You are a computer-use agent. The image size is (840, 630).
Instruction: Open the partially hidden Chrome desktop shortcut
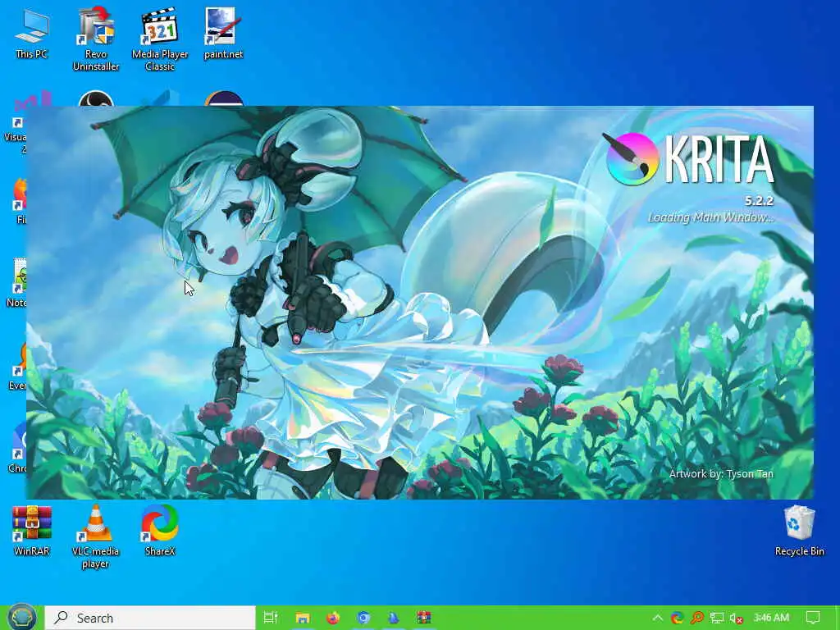[x=18, y=449]
